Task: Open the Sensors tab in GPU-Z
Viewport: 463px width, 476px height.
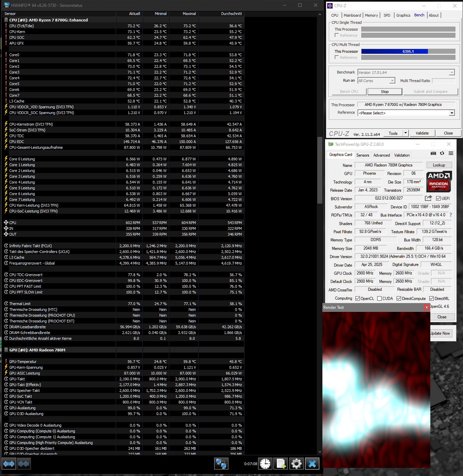Action: click(x=363, y=155)
